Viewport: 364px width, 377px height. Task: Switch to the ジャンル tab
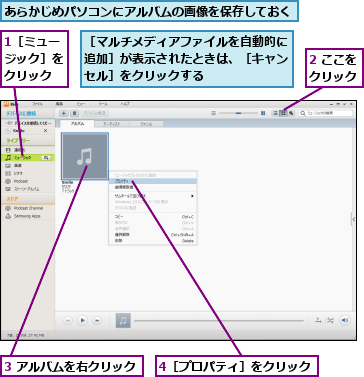[146, 124]
